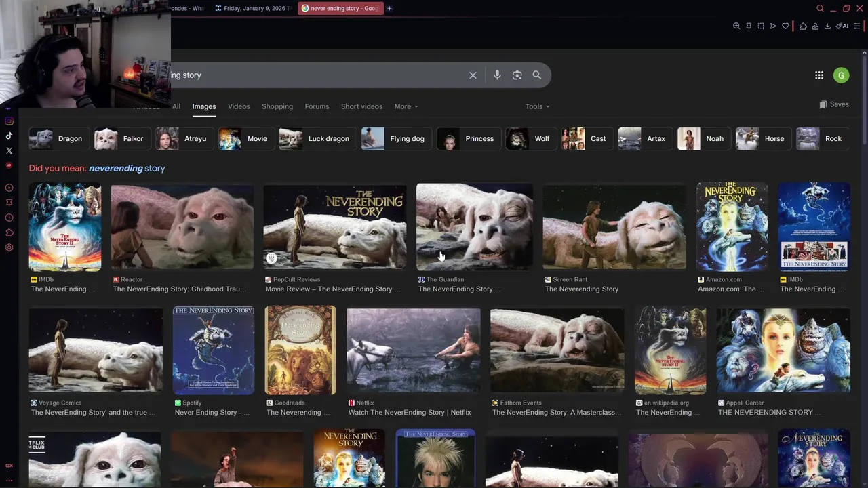Screen dimensions: 868x488
Task: Click the tab search magnifier icon
Action: tap(820, 8)
